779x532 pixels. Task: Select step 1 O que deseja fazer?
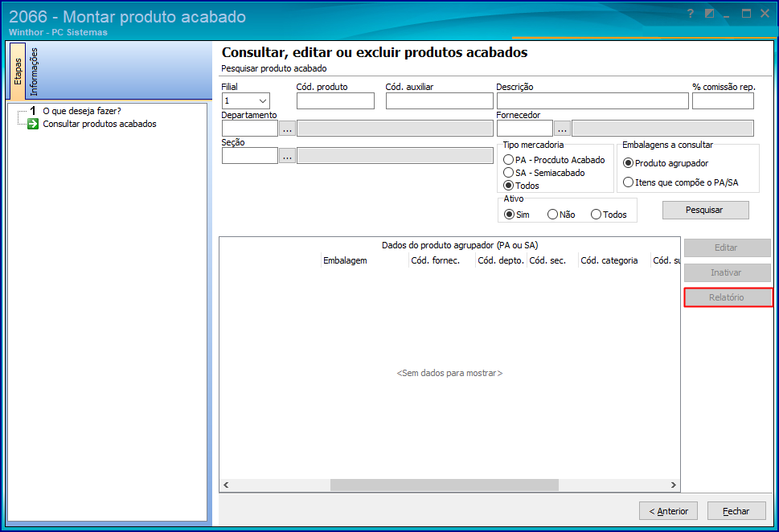(x=81, y=111)
